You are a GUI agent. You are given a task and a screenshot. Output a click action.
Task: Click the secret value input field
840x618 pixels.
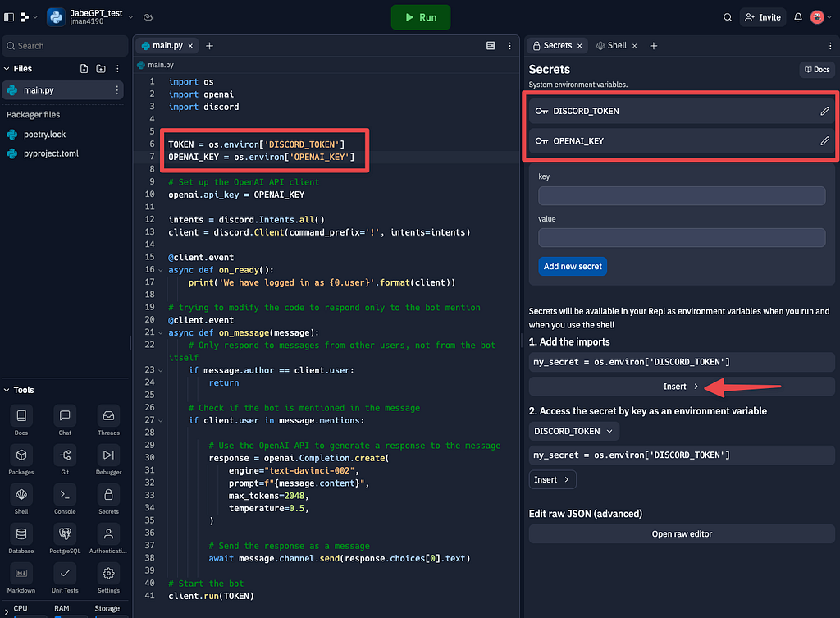tap(682, 237)
